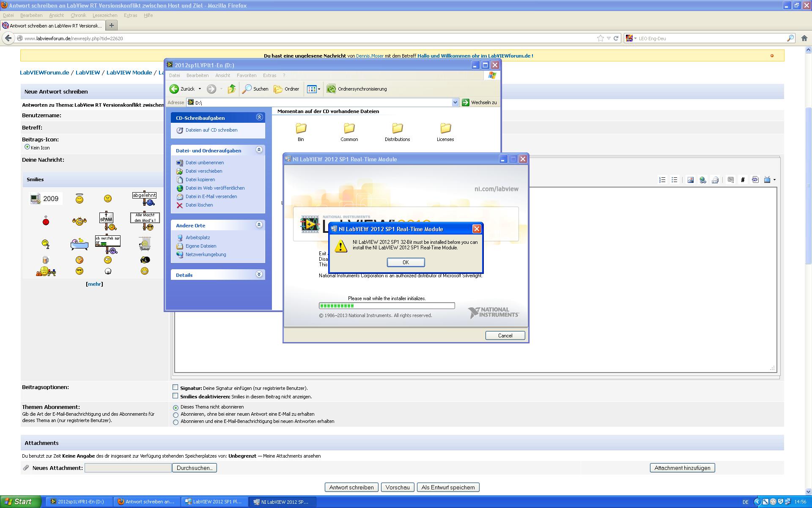The width and height of the screenshot is (812, 508).
Task: Click the Ordnersynchronisierung toolbar icon
Action: (331, 89)
